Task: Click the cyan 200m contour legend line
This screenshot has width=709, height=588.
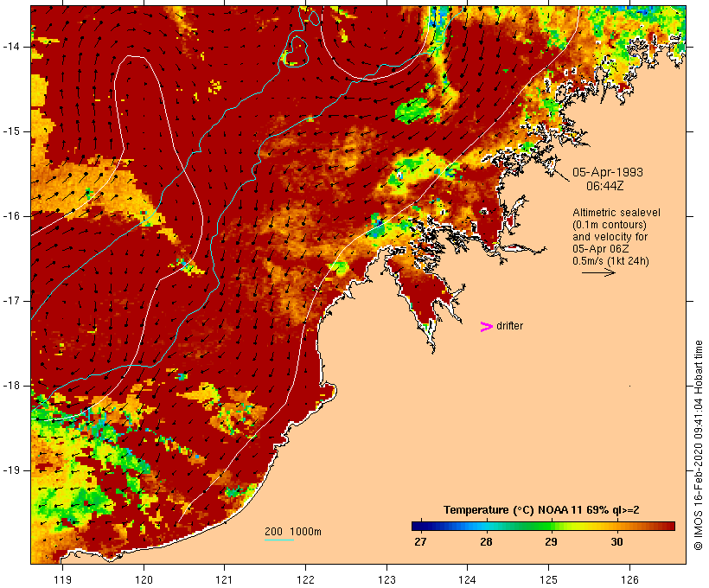Action: point(279,540)
